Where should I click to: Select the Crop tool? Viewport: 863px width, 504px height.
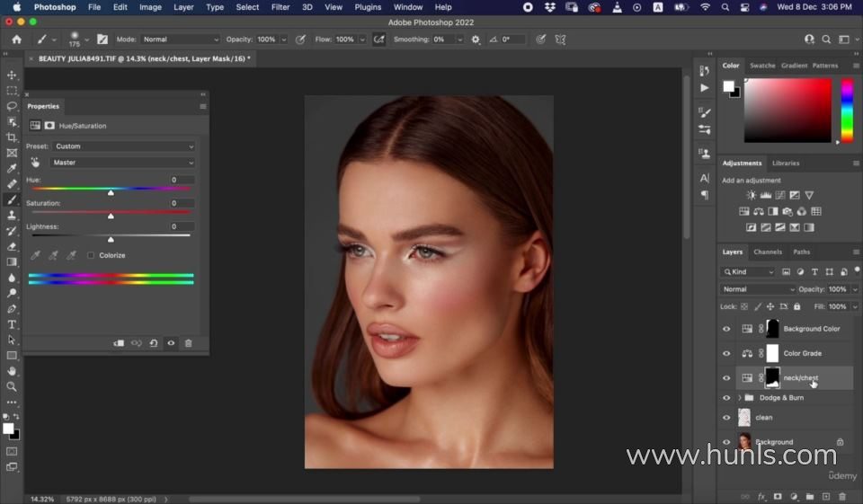point(12,137)
